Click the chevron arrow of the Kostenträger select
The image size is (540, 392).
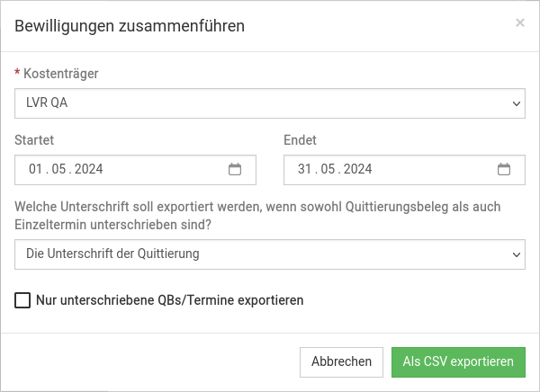pos(516,103)
